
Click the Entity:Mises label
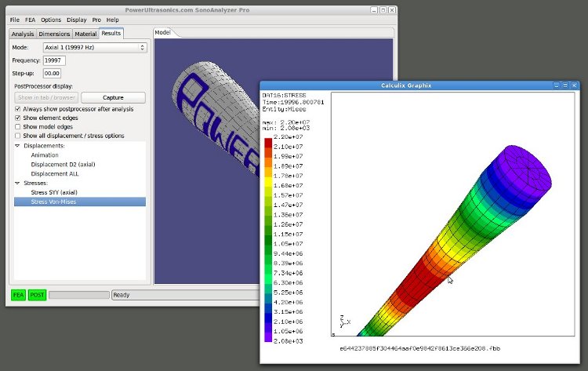click(284, 109)
